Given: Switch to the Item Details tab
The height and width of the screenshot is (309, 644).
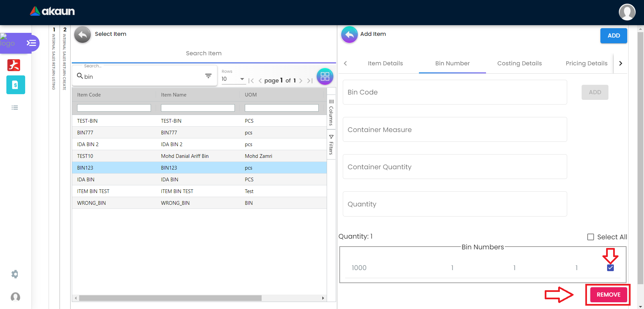Looking at the screenshot, I should pyautogui.click(x=385, y=63).
